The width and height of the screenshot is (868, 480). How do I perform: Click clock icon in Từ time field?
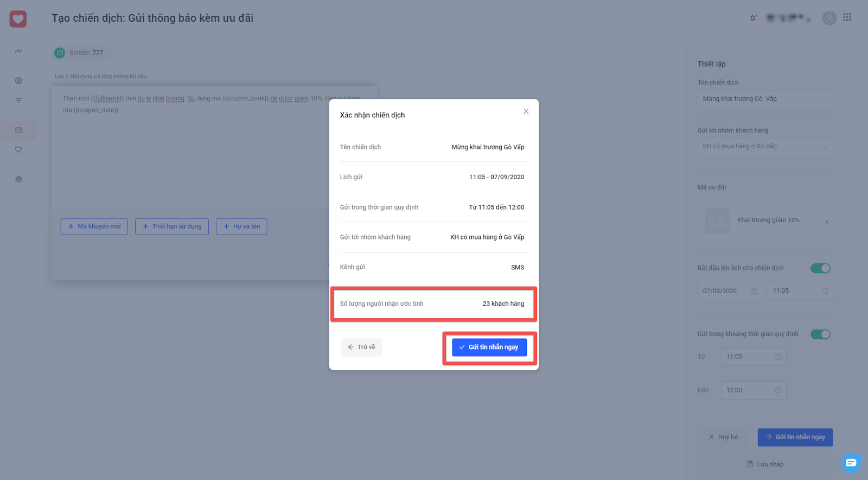tap(778, 357)
